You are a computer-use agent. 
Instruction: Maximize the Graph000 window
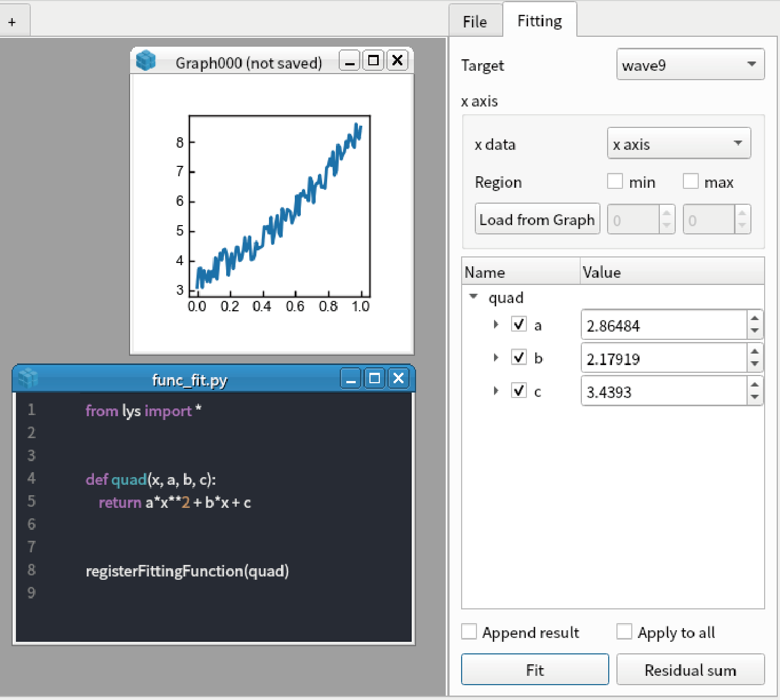[373, 60]
